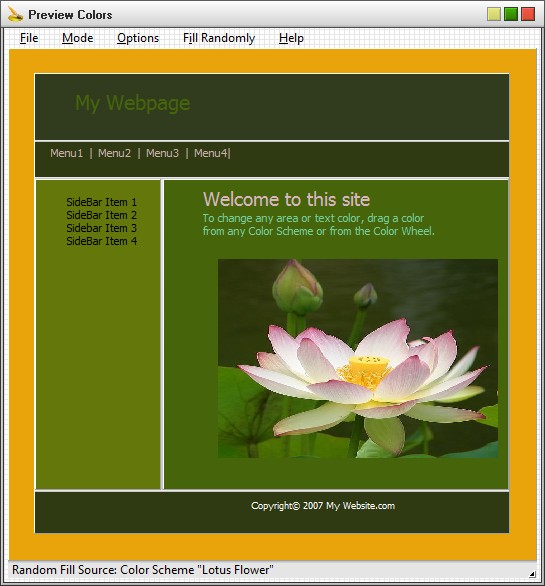
Task: Click the Preview Colors app icon in title bar
Action: (15, 14)
